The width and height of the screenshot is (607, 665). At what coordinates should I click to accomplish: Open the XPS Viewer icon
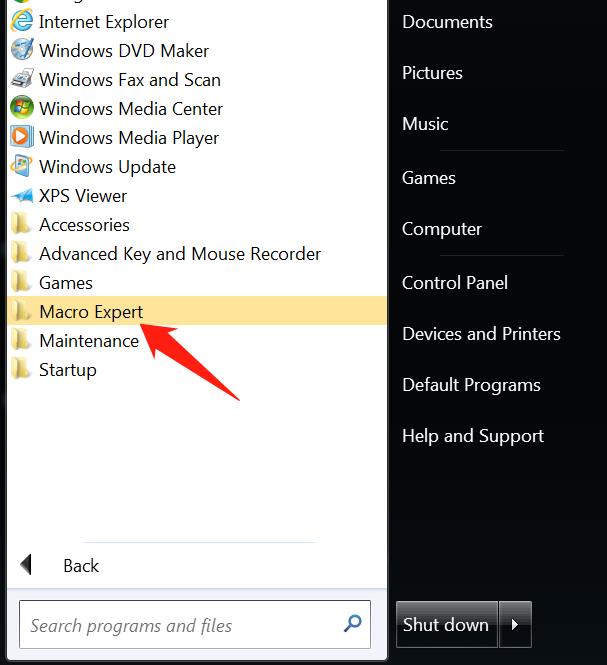(x=22, y=196)
